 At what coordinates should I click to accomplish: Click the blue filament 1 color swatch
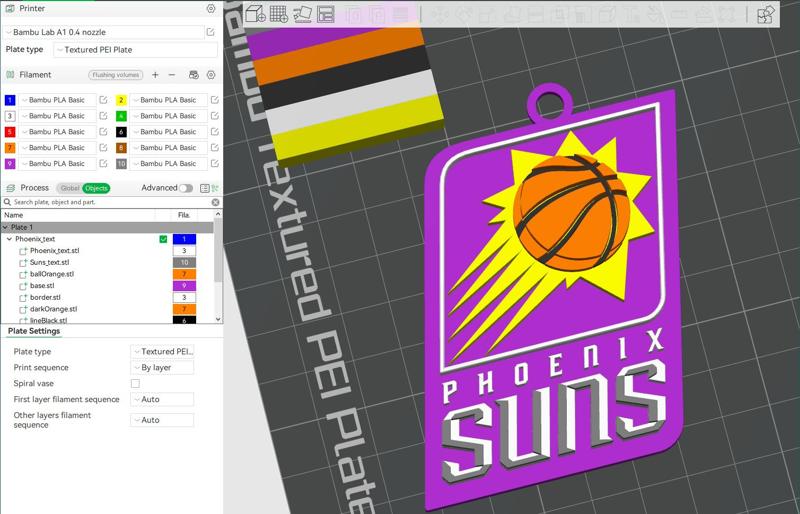(10, 100)
